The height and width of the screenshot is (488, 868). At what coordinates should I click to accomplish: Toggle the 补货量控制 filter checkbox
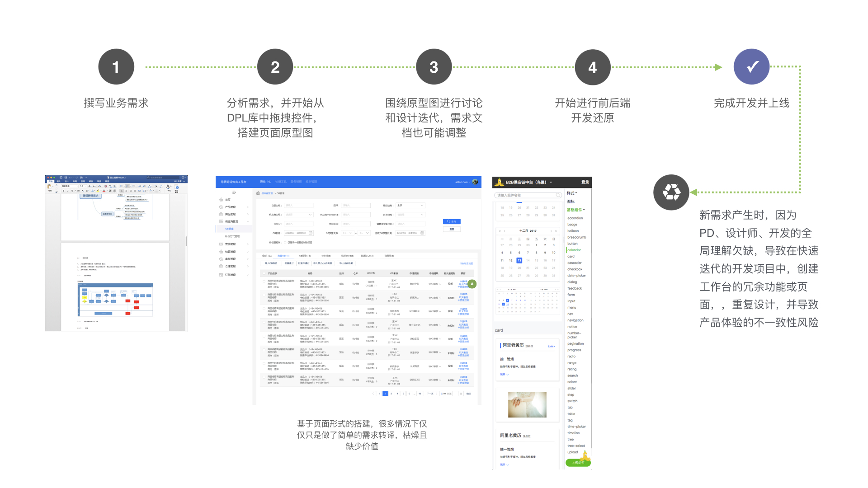(285, 243)
